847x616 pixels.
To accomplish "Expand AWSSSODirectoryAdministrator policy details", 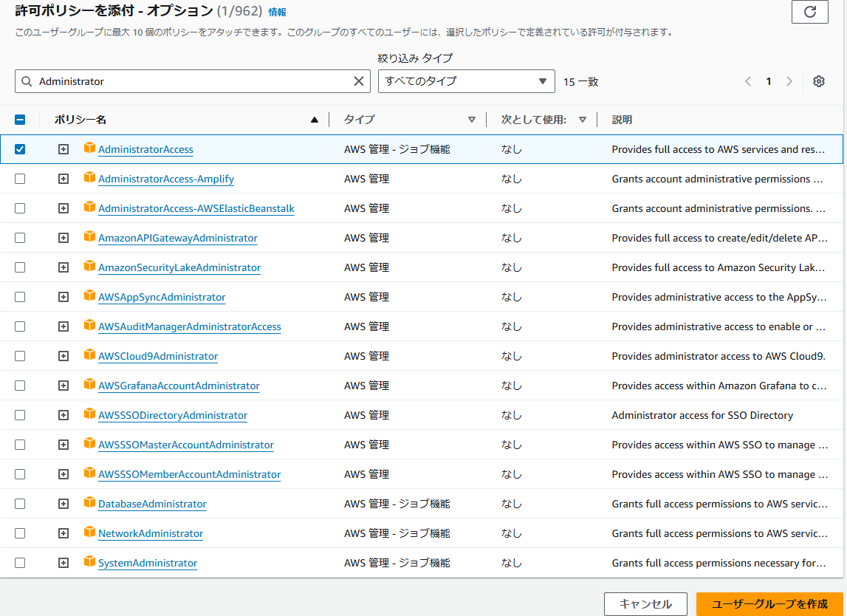I will (x=64, y=415).
